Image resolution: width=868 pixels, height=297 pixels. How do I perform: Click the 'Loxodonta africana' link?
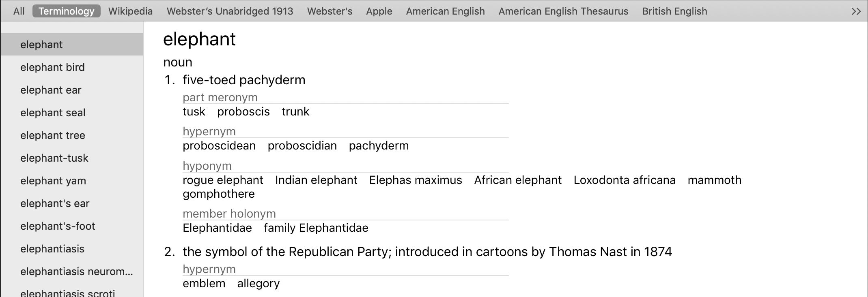tap(624, 180)
